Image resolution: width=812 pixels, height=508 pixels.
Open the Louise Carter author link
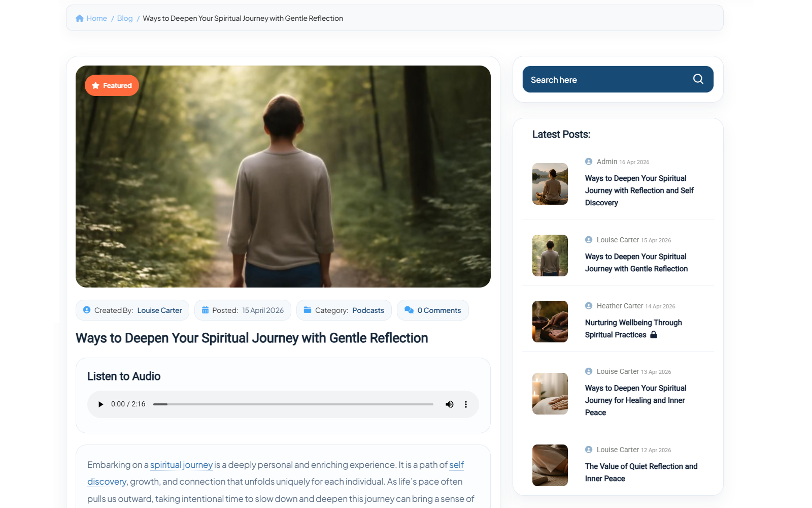pyautogui.click(x=159, y=310)
